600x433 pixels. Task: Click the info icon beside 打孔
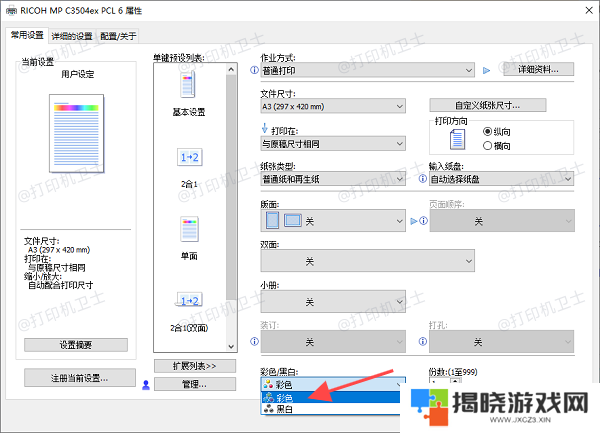click(x=422, y=341)
